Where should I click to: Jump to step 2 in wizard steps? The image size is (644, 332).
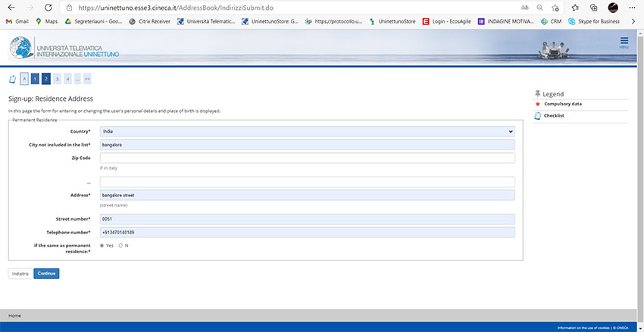click(46, 78)
